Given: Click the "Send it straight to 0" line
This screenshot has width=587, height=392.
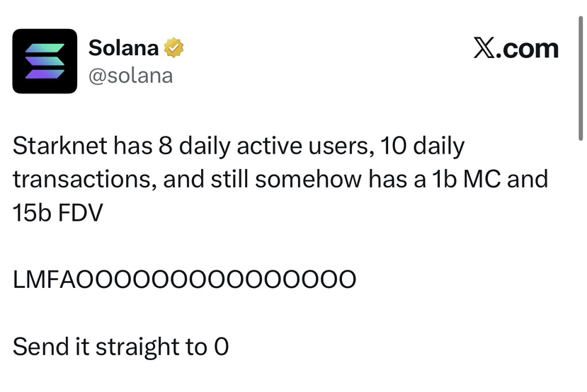Looking at the screenshot, I should pos(120,347).
